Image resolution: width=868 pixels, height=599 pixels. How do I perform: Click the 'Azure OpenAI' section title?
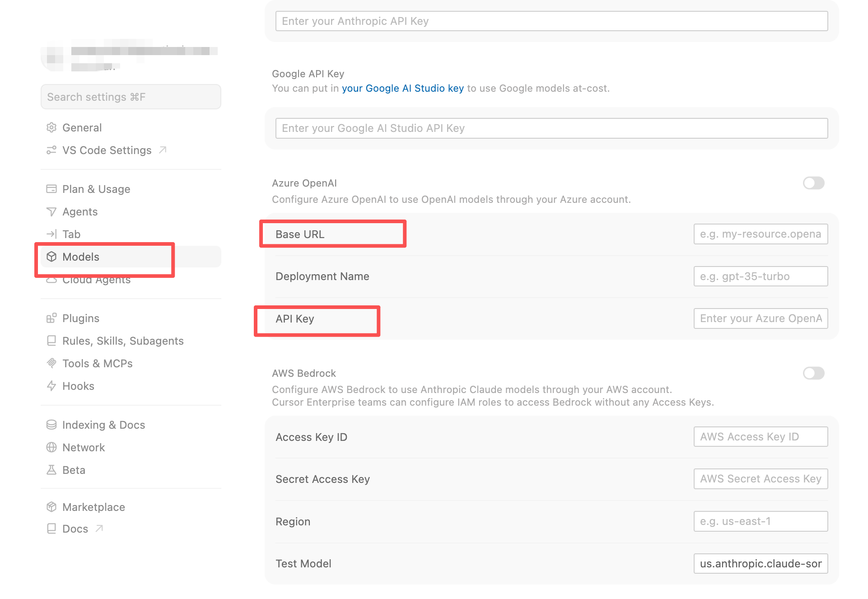click(x=304, y=183)
